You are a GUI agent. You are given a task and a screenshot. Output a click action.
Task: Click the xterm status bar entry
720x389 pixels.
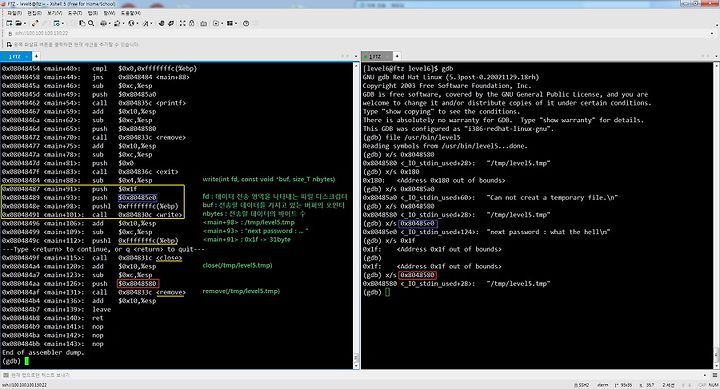(603, 385)
